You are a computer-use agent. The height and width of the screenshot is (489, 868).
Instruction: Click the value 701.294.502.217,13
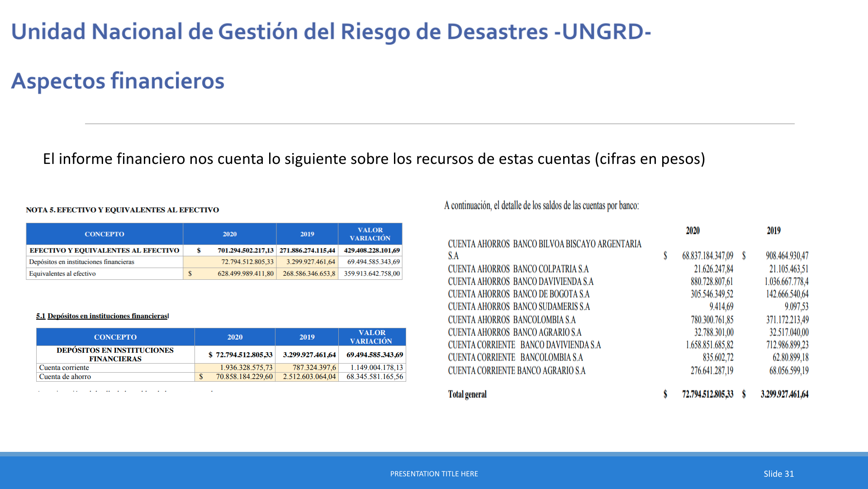tap(246, 250)
